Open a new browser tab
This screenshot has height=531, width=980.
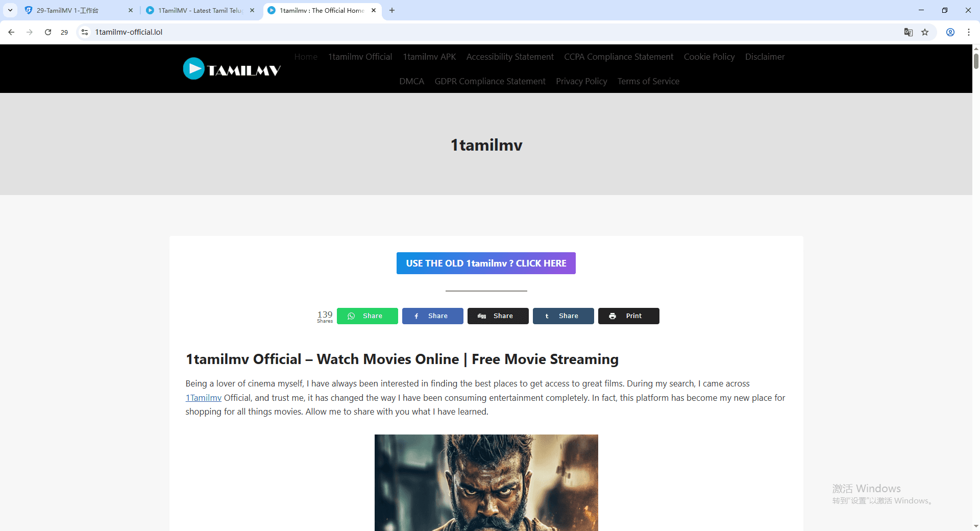(392, 10)
